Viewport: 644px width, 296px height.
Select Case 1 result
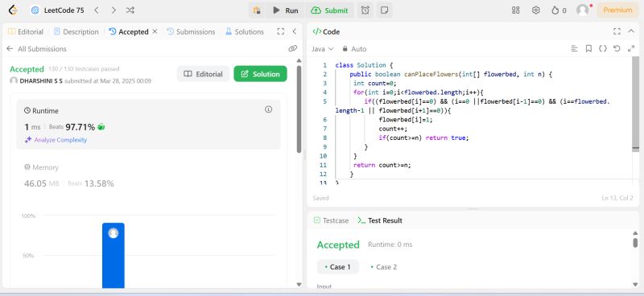click(x=337, y=267)
